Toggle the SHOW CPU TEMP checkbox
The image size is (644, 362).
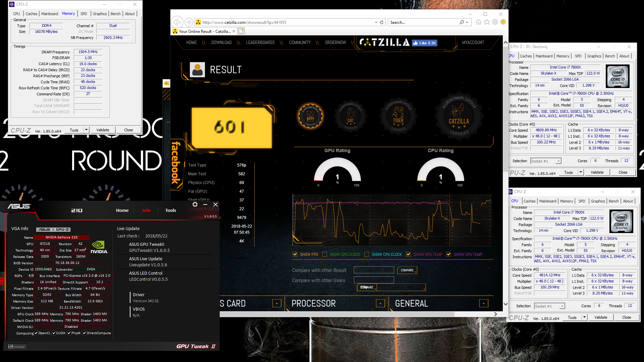448,254
